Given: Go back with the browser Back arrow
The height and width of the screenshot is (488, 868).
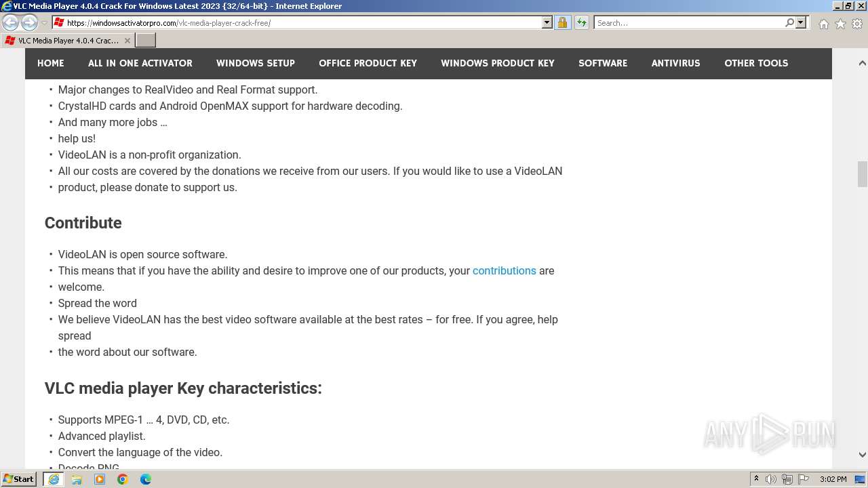Looking at the screenshot, I should tap(10, 22).
